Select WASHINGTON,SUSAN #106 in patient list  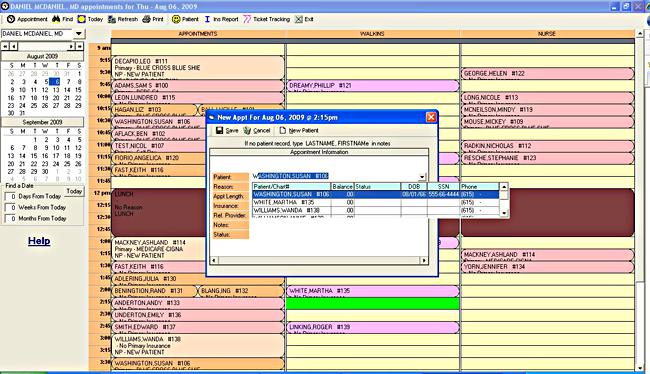[376, 194]
